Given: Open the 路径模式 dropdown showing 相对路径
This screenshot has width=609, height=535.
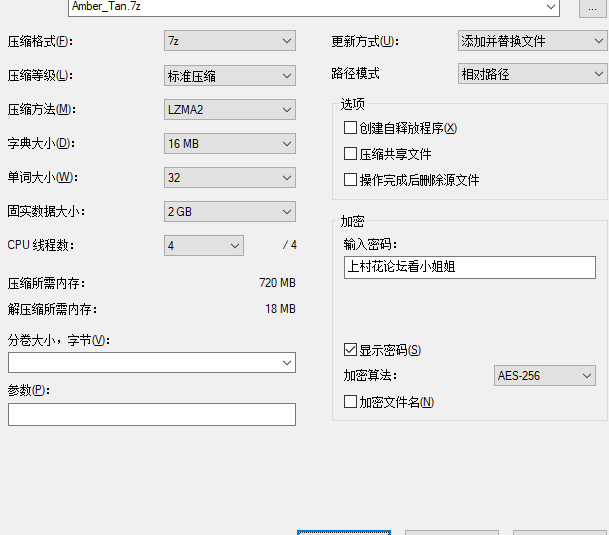Looking at the screenshot, I should (x=531, y=74).
